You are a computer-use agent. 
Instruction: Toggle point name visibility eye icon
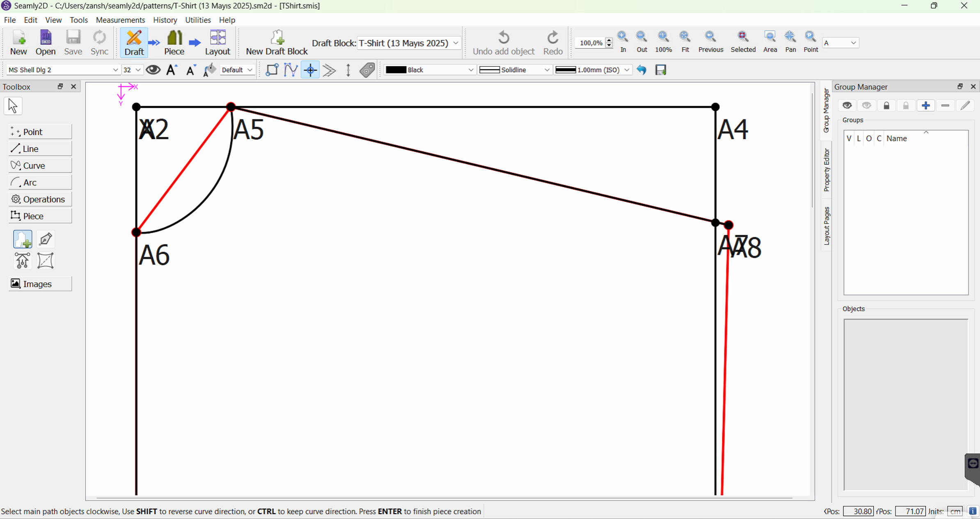pos(153,70)
